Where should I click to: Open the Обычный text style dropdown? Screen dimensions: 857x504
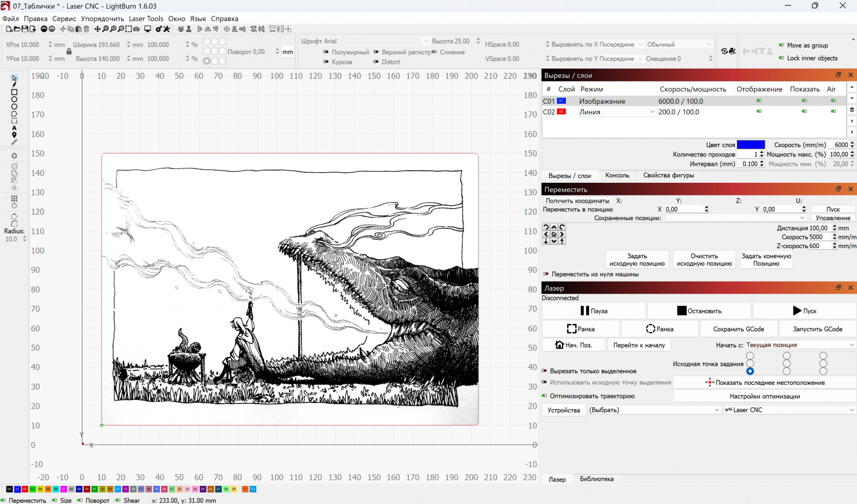(679, 44)
